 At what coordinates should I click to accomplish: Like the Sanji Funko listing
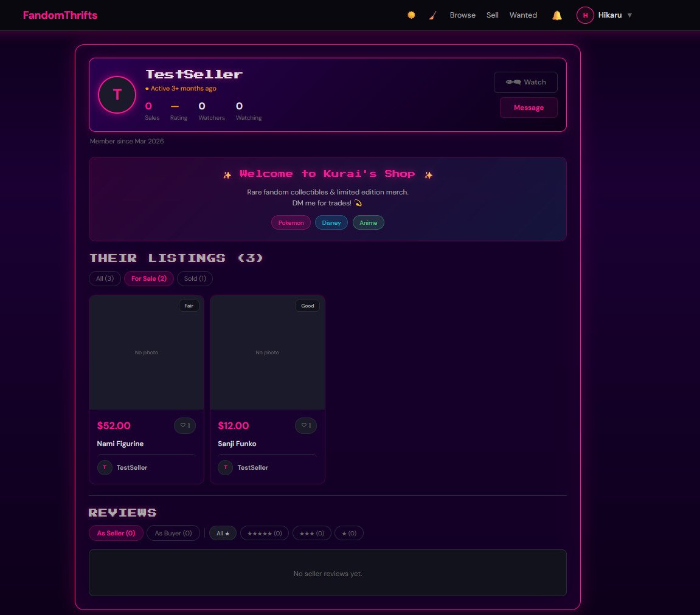point(306,425)
